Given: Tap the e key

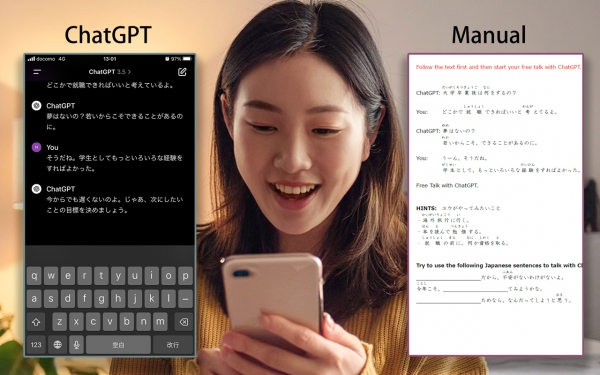Looking at the screenshot, I should click(68, 276).
